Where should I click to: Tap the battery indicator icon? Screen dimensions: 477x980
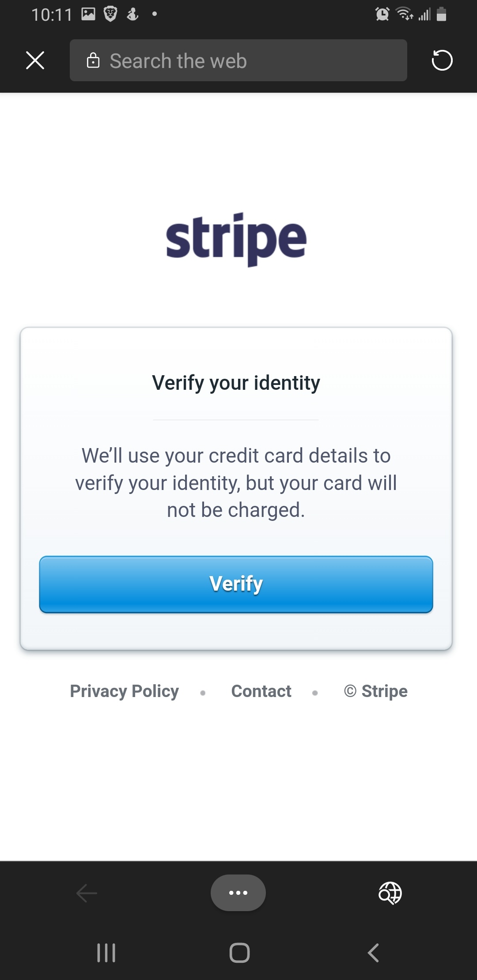click(x=441, y=14)
